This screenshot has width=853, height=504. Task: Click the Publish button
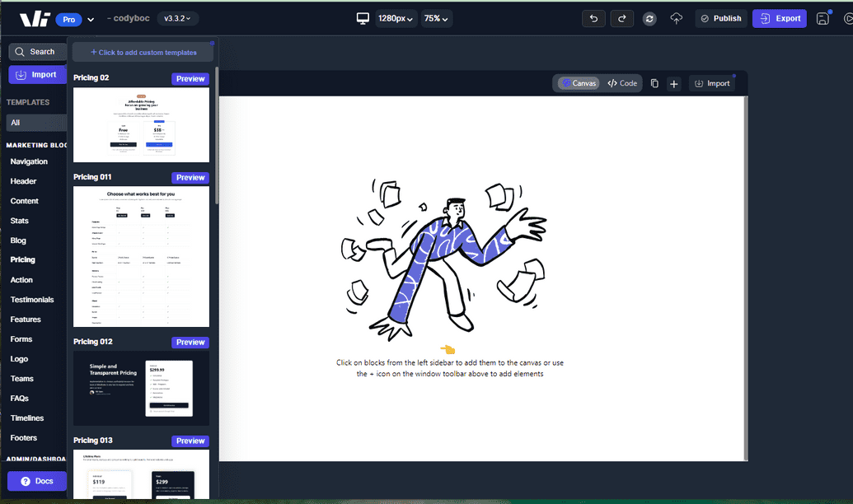click(x=721, y=18)
